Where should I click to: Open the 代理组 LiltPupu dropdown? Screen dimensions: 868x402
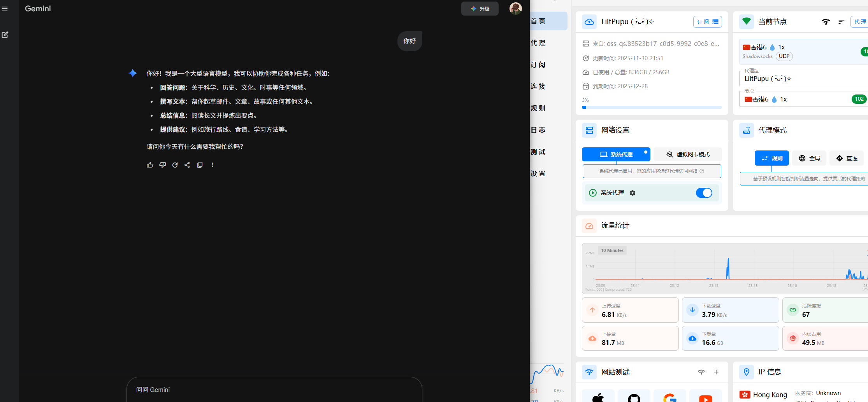click(x=802, y=79)
